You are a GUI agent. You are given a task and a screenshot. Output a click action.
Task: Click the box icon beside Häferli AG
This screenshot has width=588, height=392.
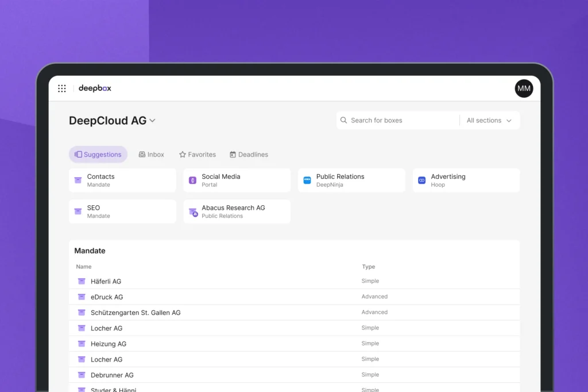(x=82, y=281)
